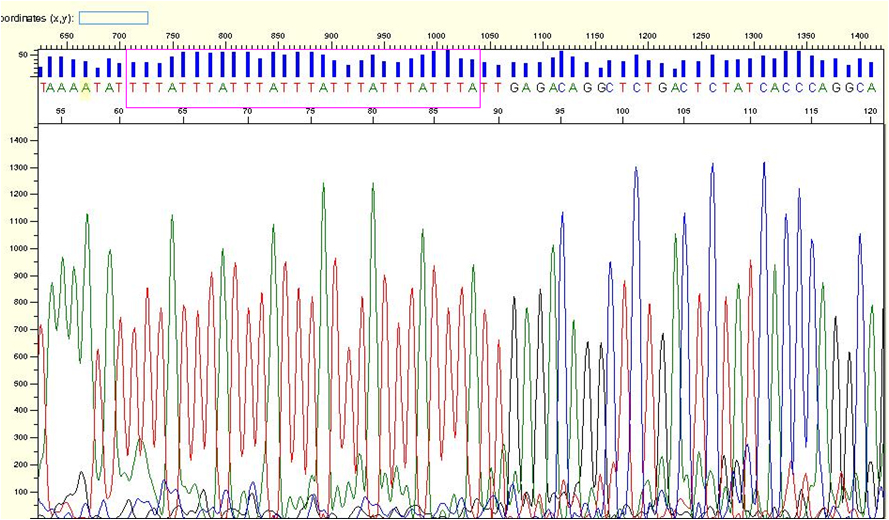Screen dimensions: 889x520
Task: Click base position label 120
Action: click(x=871, y=111)
